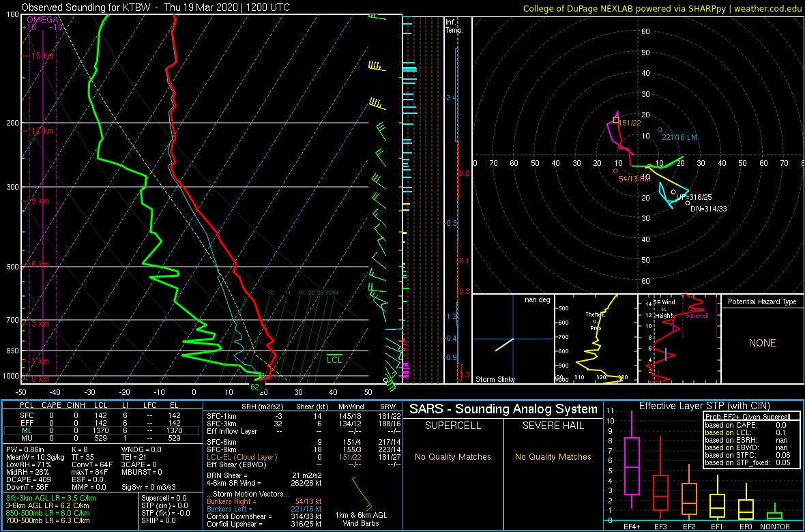The image size is (805, 532).
Task: Click the 'Eff Shear (EBWD)' row label
Action: coord(235,464)
